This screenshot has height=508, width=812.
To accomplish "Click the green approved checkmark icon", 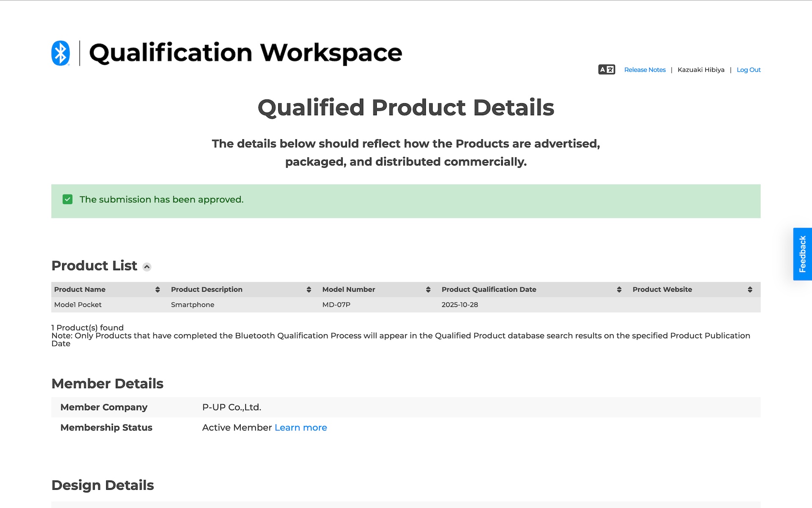I will pos(68,199).
